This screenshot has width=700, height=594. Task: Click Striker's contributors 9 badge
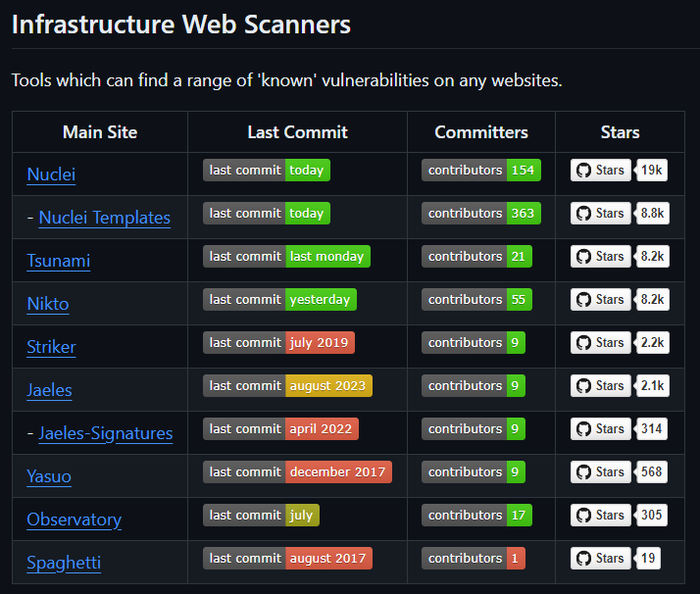474,343
